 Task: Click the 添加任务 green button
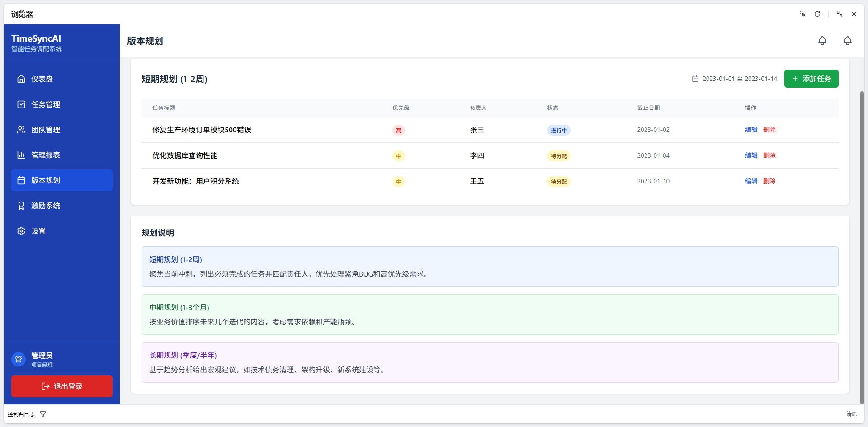point(811,79)
